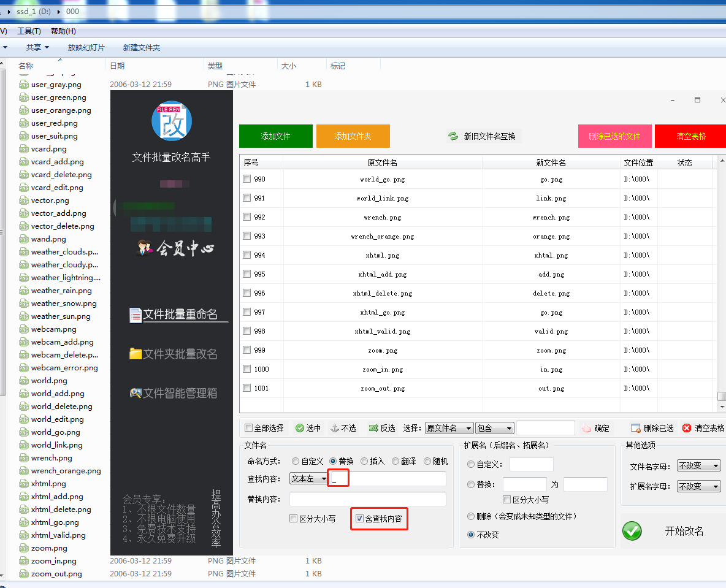
Task: Open the 文本左 search position dropdown
Action: click(x=308, y=478)
